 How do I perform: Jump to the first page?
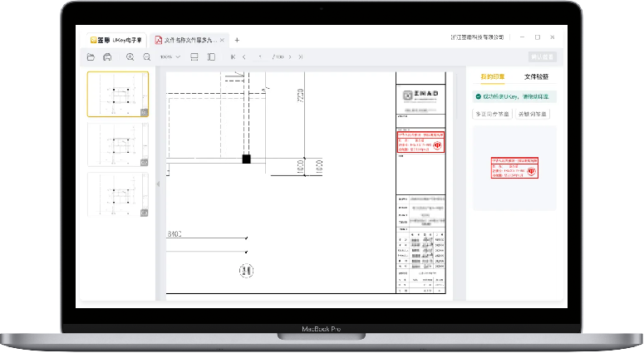[233, 56]
